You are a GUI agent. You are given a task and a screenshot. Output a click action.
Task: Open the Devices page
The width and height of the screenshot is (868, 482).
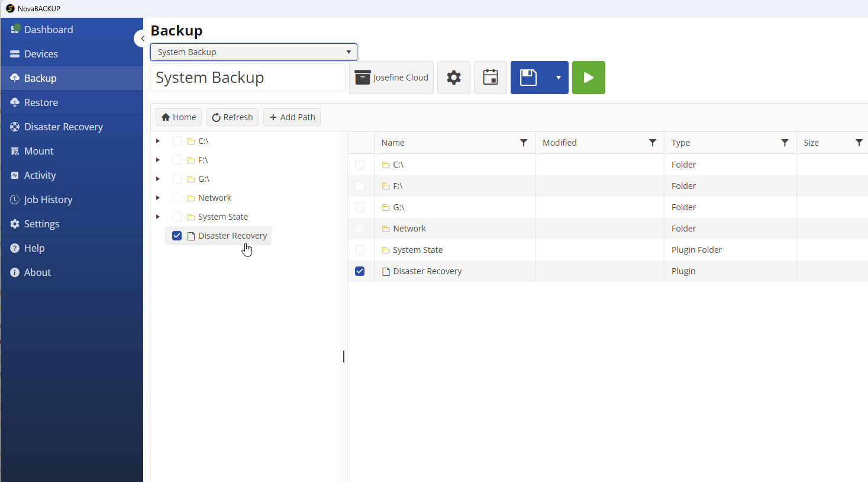[72, 54]
